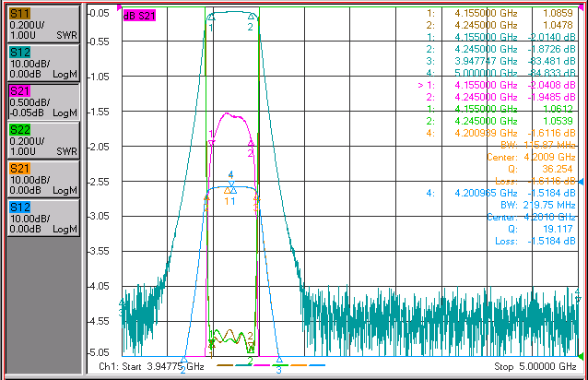
Task: Click blue marker 3 on bottom axis
Action: pos(279,360)
